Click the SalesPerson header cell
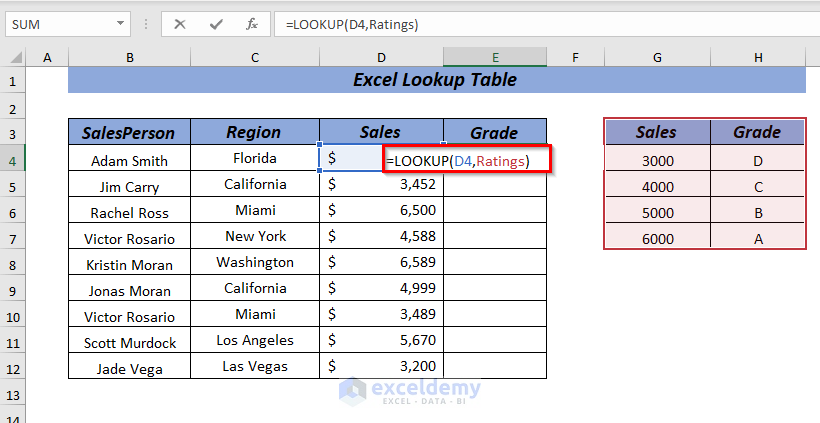 (129, 132)
